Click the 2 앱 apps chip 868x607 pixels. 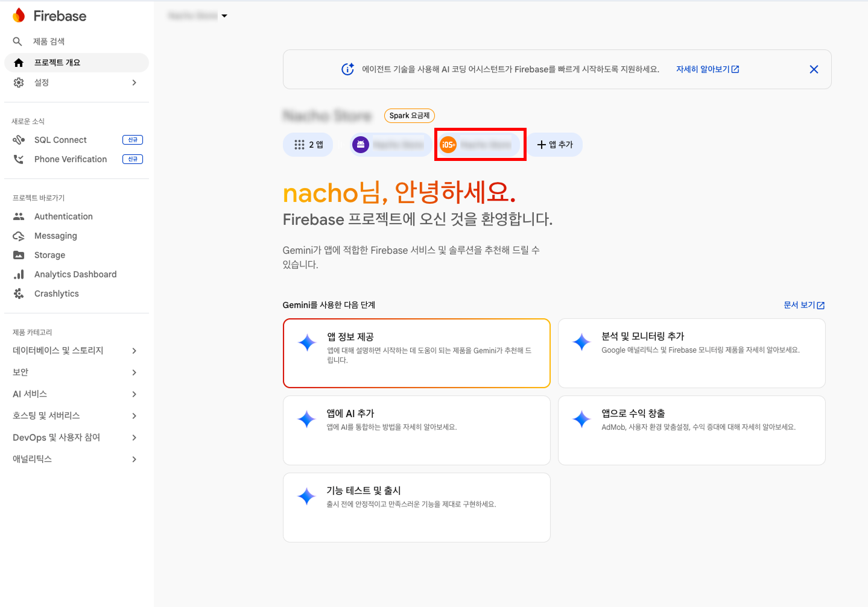(308, 145)
